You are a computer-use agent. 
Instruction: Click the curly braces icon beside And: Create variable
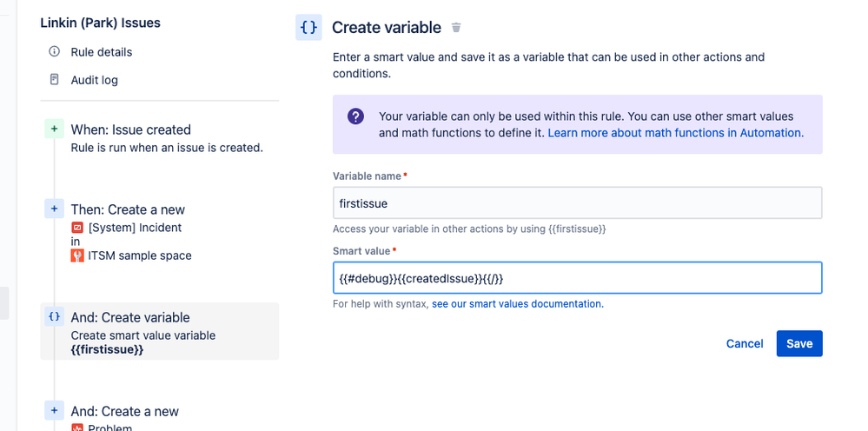tap(54, 317)
